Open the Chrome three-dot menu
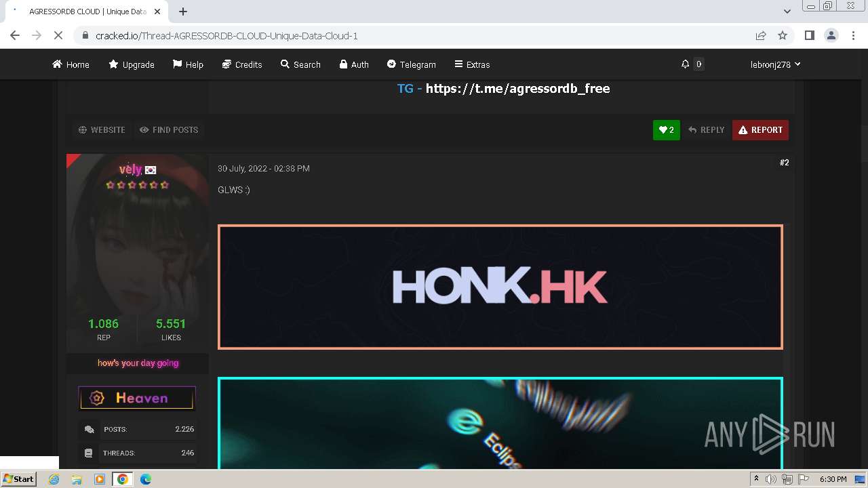Image resolution: width=868 pixels, height=488 pixels. [x=852, y=35]
